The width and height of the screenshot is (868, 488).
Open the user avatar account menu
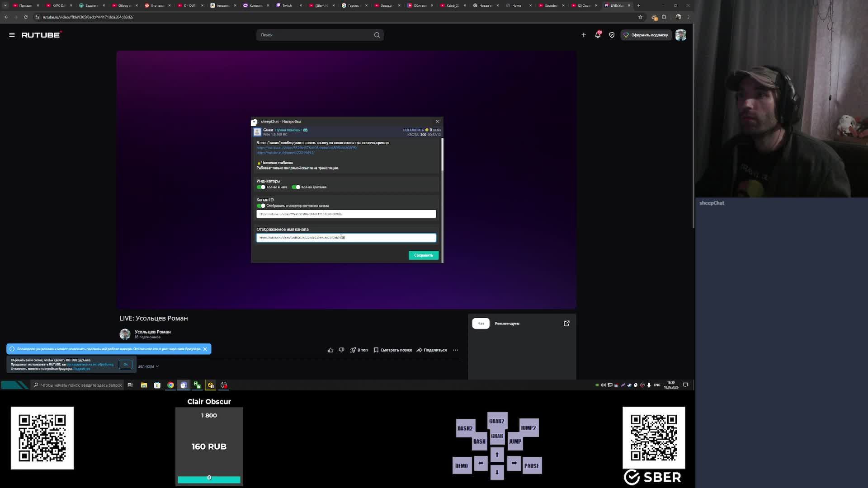(x=680, y=35)
